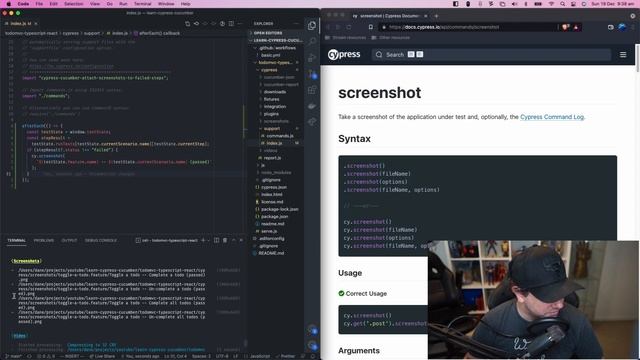Expand the downloads folder
Viewport: 640px width, 360px height.
274,92
